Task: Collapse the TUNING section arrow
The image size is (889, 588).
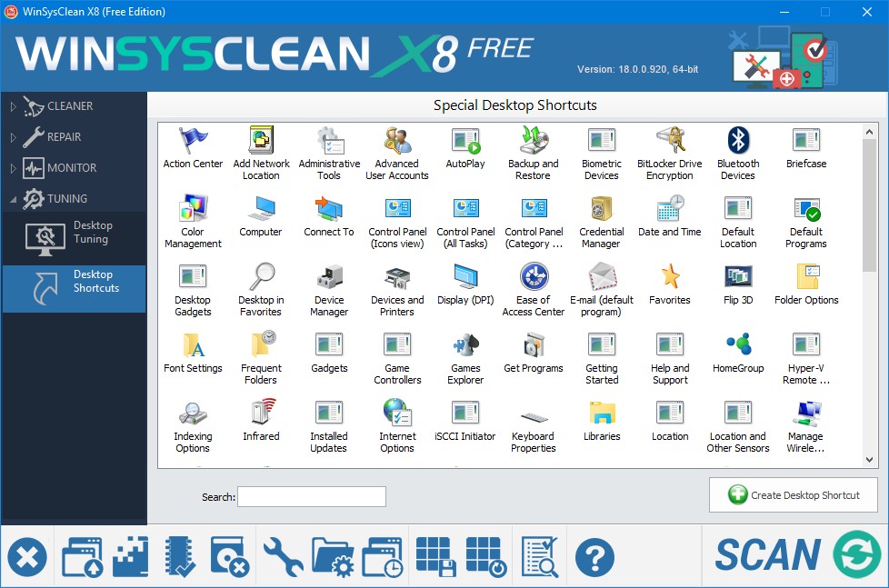Action: (x=14, y=199)
